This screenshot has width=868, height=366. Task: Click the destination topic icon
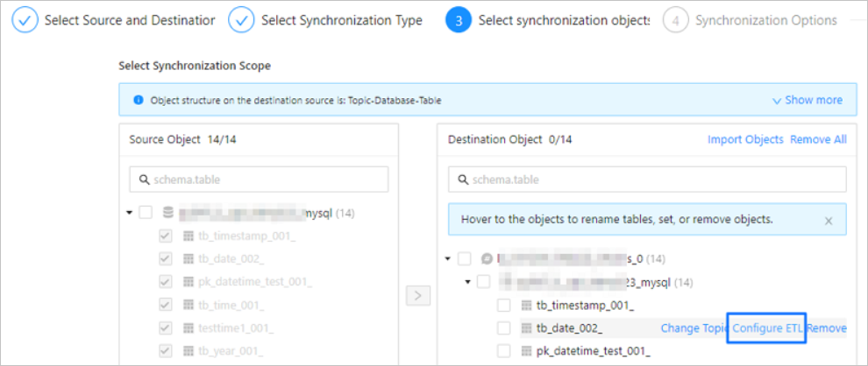[x=487, y=259]
